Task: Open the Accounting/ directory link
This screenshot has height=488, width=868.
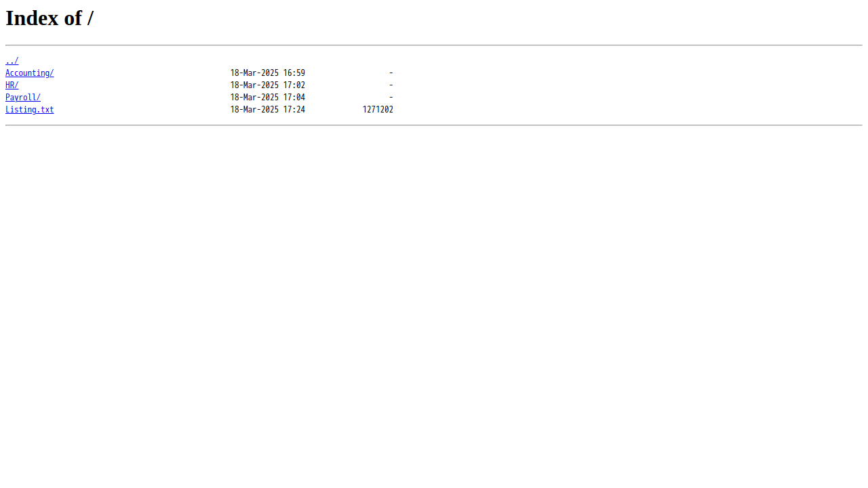Action: (29, 73)
